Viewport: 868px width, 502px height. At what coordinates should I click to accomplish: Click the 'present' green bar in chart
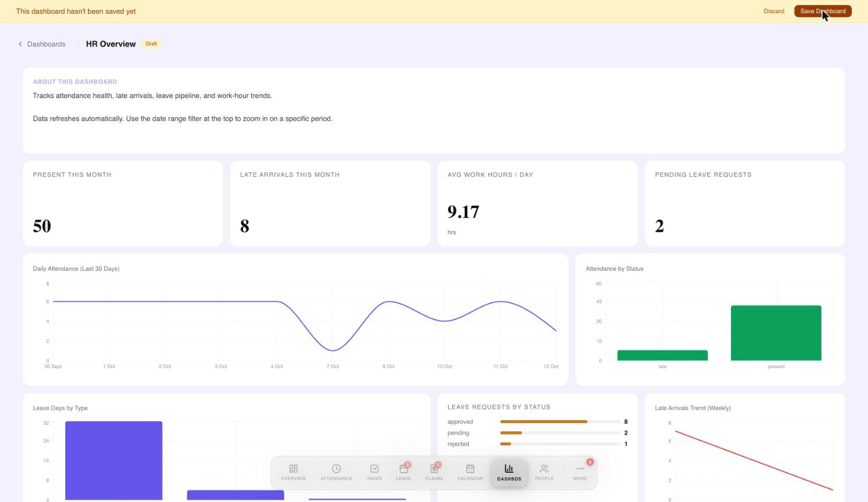776,333
